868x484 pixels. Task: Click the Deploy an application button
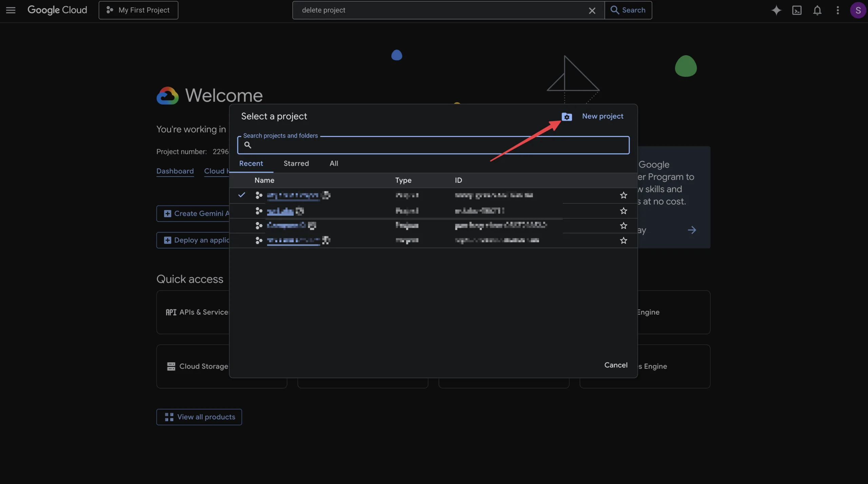pyautogui.click(x=193, y=240)
